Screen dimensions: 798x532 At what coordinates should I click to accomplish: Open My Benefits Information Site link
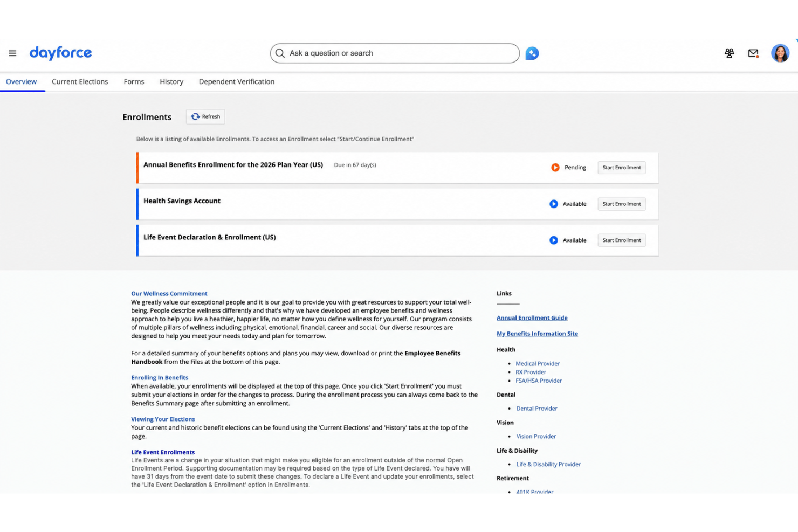tap(537, 334)
